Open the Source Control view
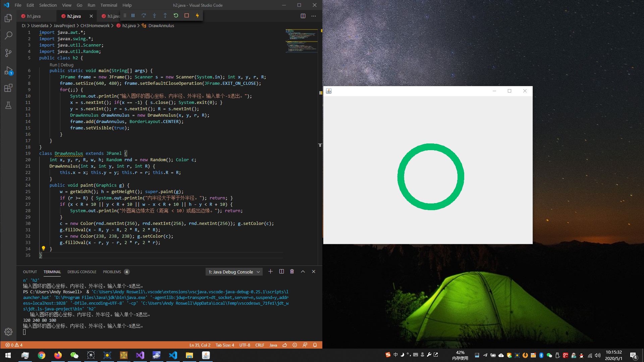644x362 pixels. coord(8,53)
